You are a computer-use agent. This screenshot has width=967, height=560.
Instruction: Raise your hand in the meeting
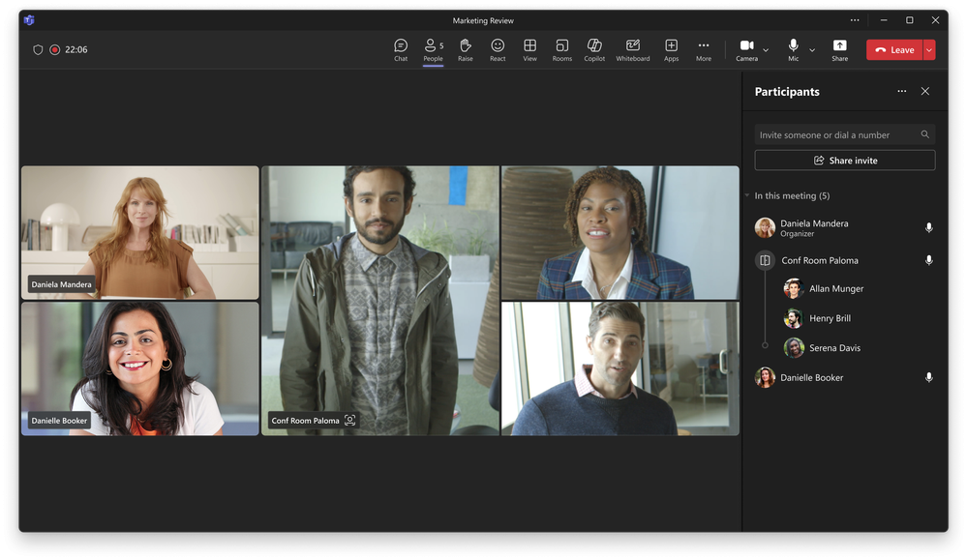coord(465,49)
